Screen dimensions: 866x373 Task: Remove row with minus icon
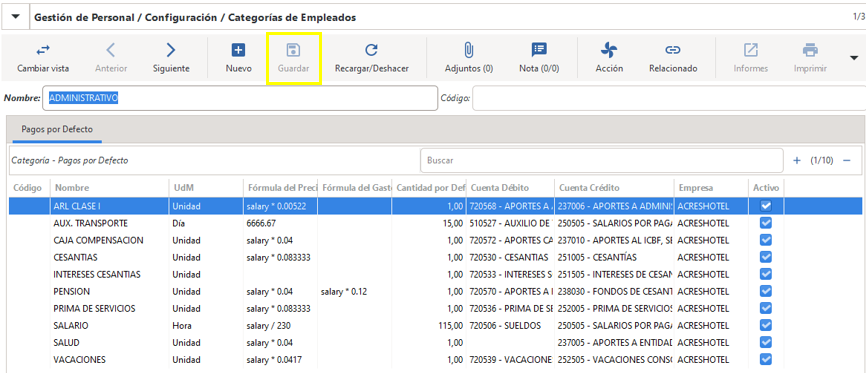tap(846, 160)
